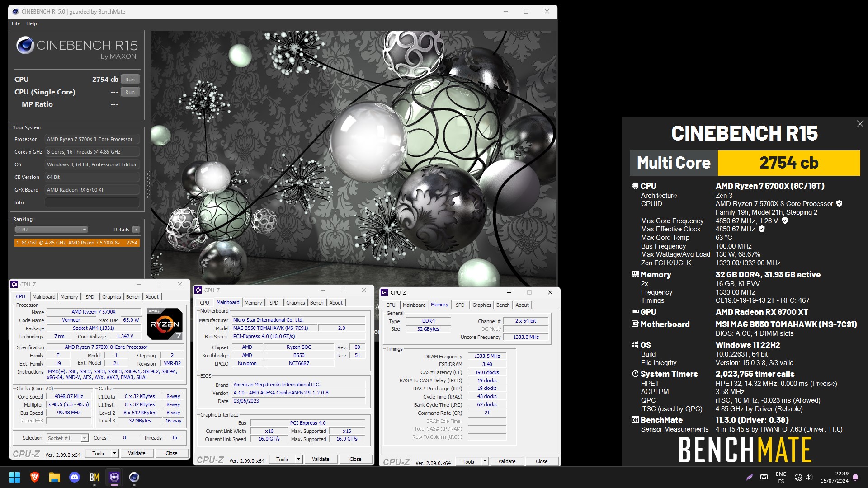Viewport: 868px width, 488px height.
Task: Click Tools button in Memory window
Action: [468, 461]
